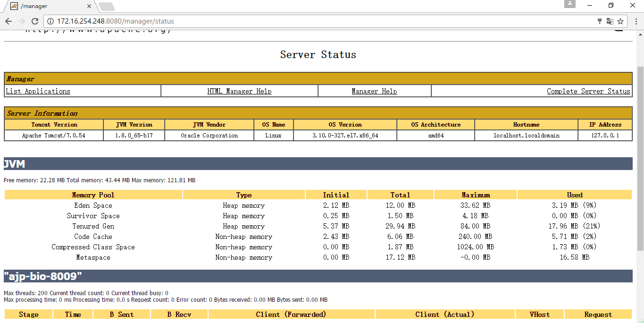Screen dimensions: 644x323
Task: Click the Max threads summary line
Action: pyautogui.click(x=86, y=293)
